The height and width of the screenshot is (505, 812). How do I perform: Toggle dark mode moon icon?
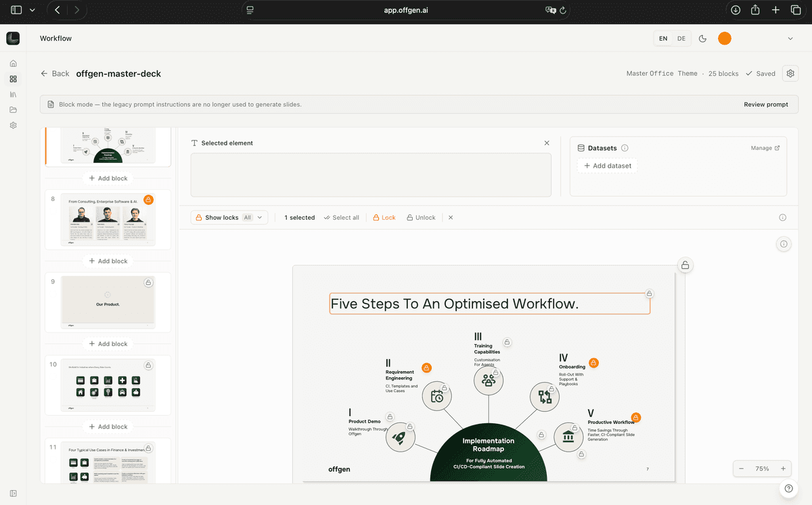point(702,39)
